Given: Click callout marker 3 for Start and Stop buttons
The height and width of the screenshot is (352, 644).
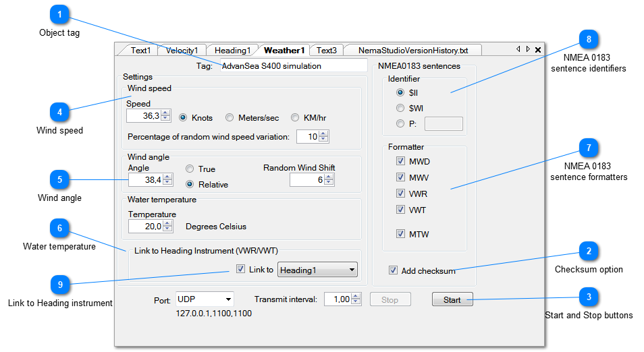Looking at the screenshot, I should (589, 297).
